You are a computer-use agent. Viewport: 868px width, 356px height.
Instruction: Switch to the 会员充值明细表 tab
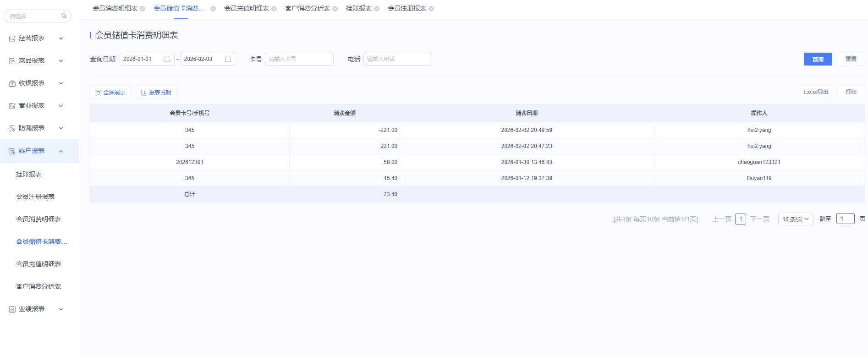247,8
